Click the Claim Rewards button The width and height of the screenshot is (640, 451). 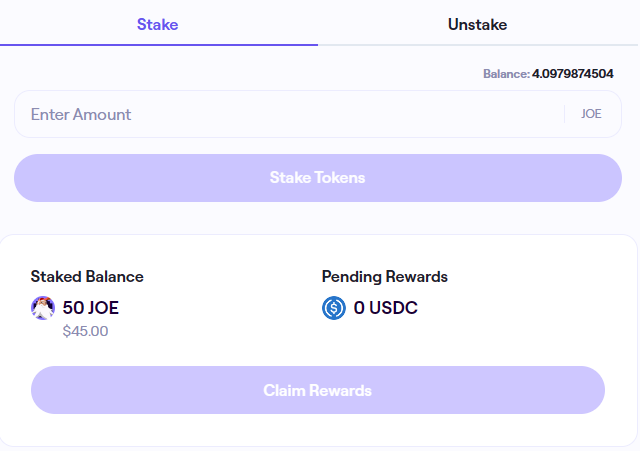318,390
